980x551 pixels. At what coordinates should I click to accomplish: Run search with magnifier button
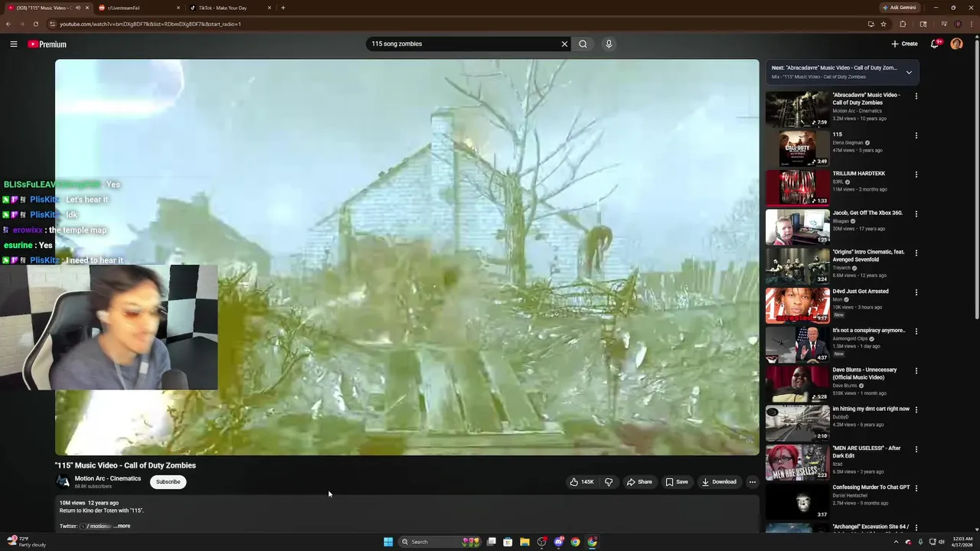[583, 44]
